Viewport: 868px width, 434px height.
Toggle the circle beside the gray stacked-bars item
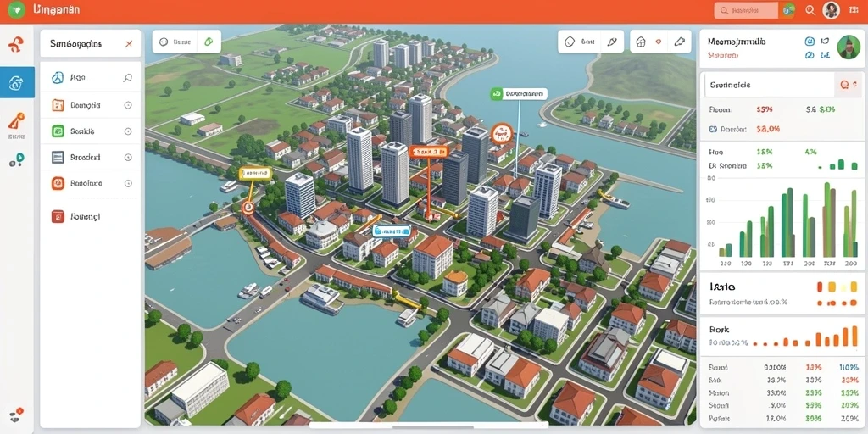point(128,157)
